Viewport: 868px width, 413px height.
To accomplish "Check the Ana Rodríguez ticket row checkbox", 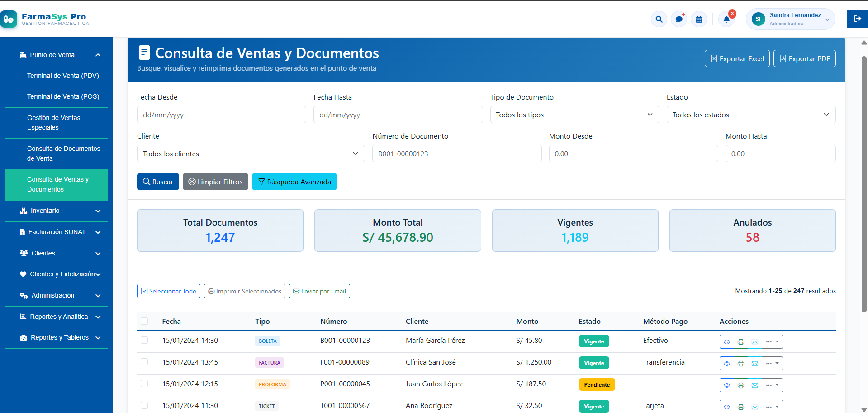I will [x=144, y=406].
